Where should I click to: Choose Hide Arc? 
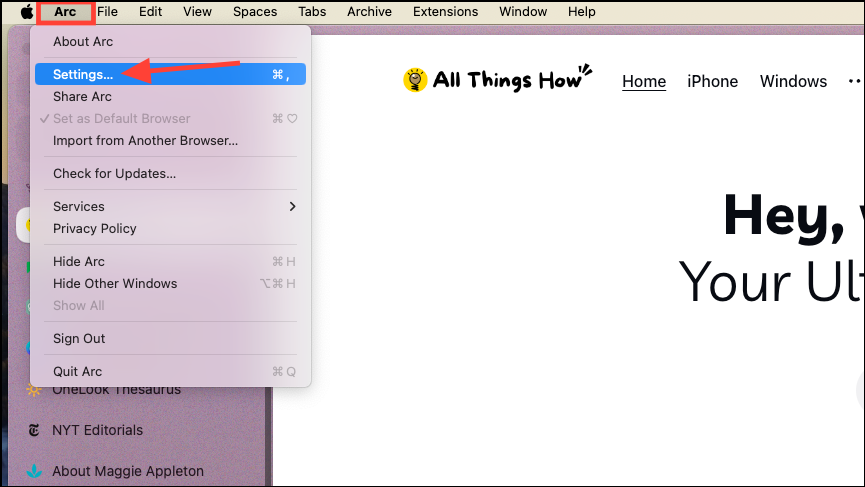170,261
